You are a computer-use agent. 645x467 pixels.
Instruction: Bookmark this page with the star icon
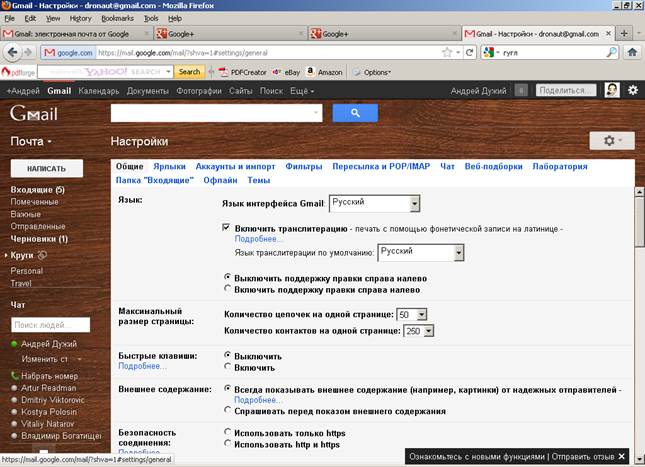(447, 53)
